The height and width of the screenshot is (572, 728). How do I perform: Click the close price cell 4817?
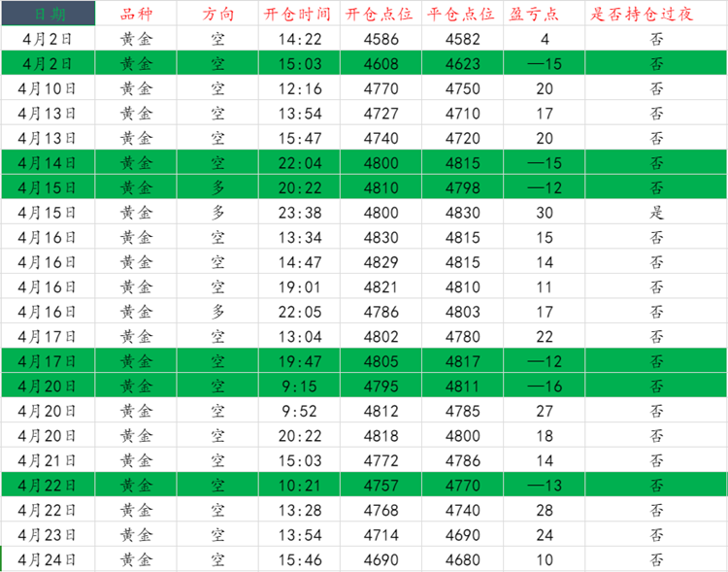coord(463,360)
